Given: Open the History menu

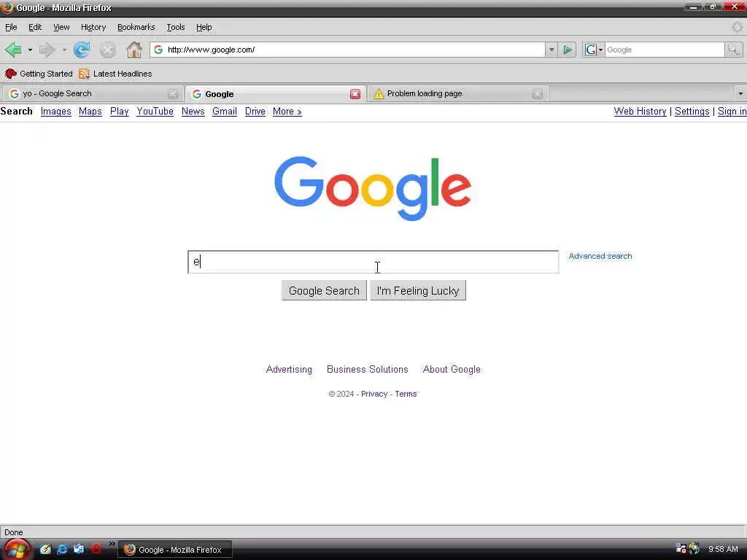Looking at the screenshot, I should [x=93, y=27].
